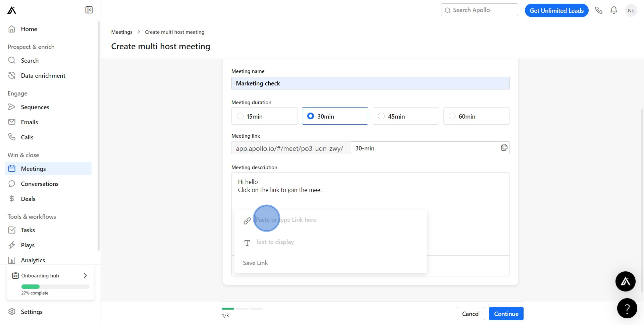Open Analytics in the sidebar
644x325 pixels.
pos(48,260)
